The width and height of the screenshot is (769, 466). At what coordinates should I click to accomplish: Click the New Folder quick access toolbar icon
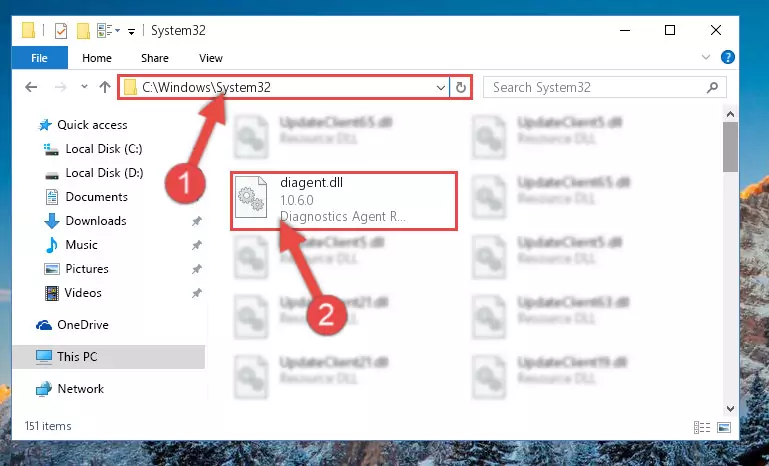coord(83,31)
